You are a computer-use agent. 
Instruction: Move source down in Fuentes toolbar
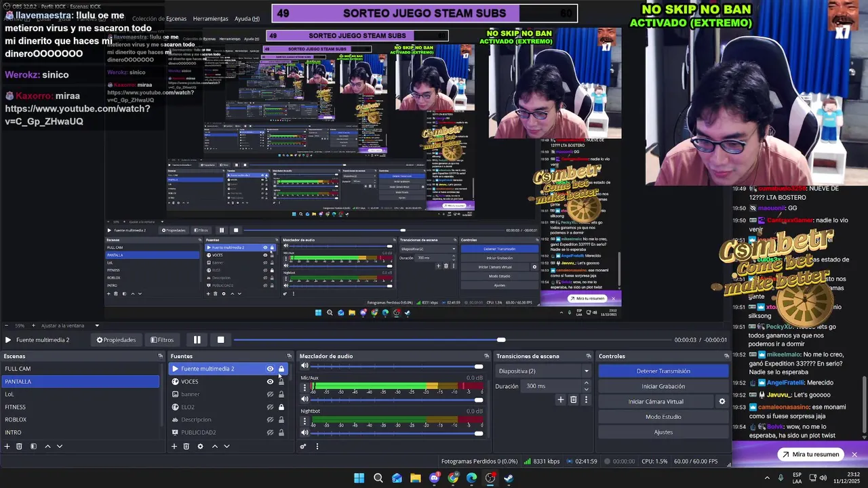click(x=226, y=446)
